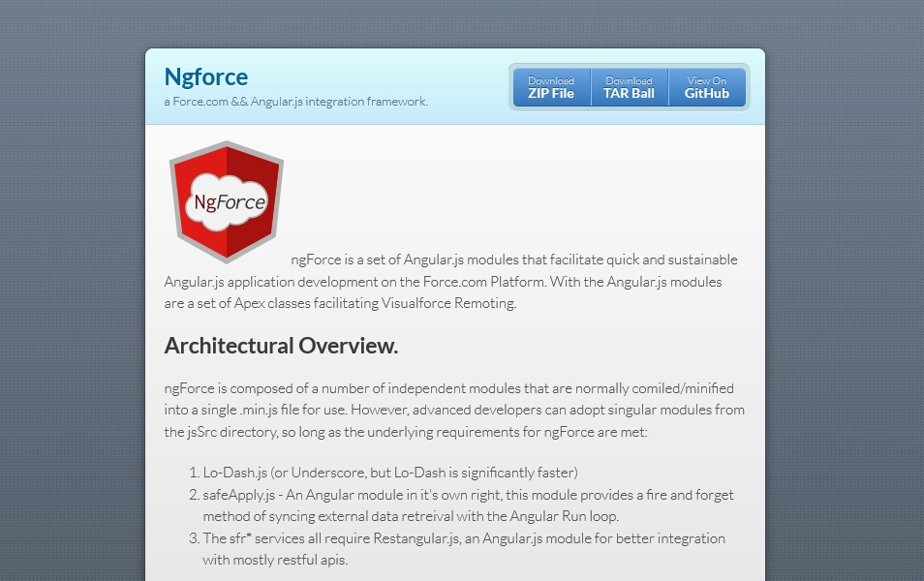The height and width of the screenshot is (581, 924).
Task: Click the Ngforce page title link
Action: click(205, 77)
